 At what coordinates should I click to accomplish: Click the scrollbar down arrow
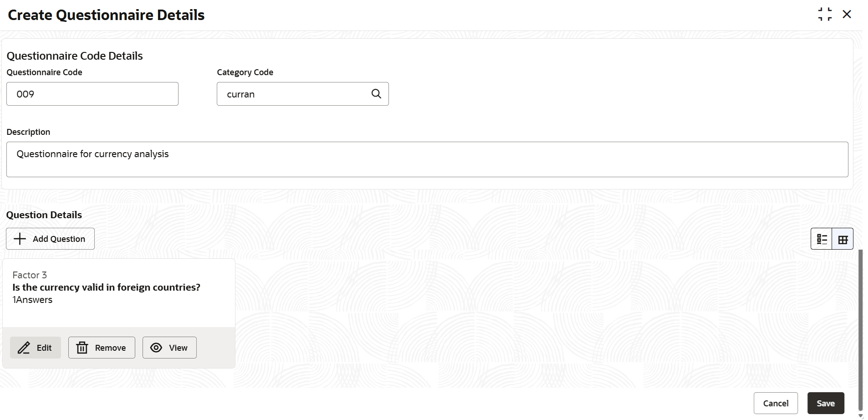click(860, 416)
